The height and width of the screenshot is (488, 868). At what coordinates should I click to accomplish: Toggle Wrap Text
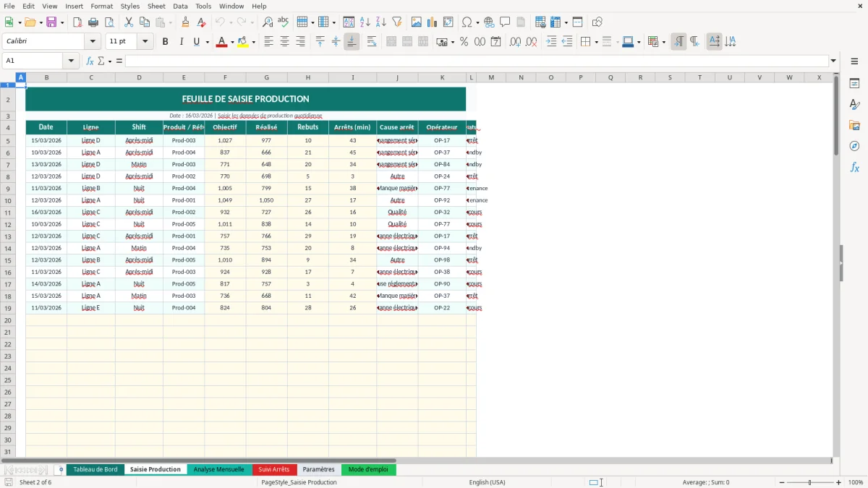372,42
